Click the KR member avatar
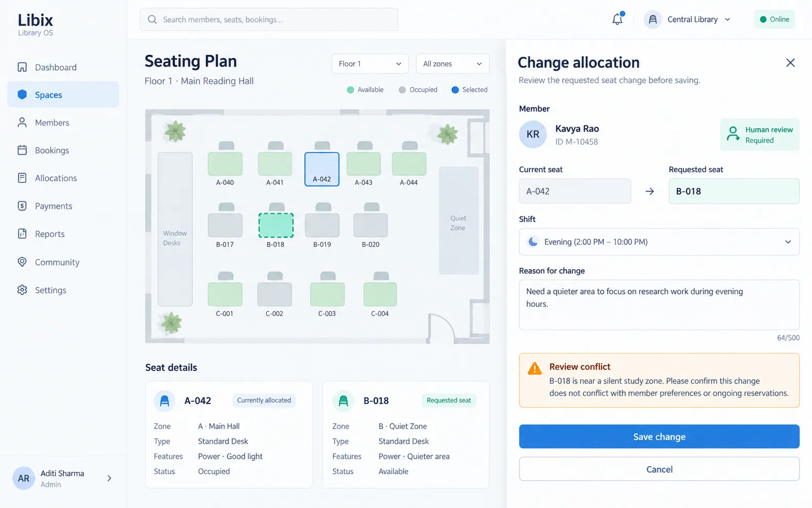The width and height of the screenshot is (812, 508). 533,134
